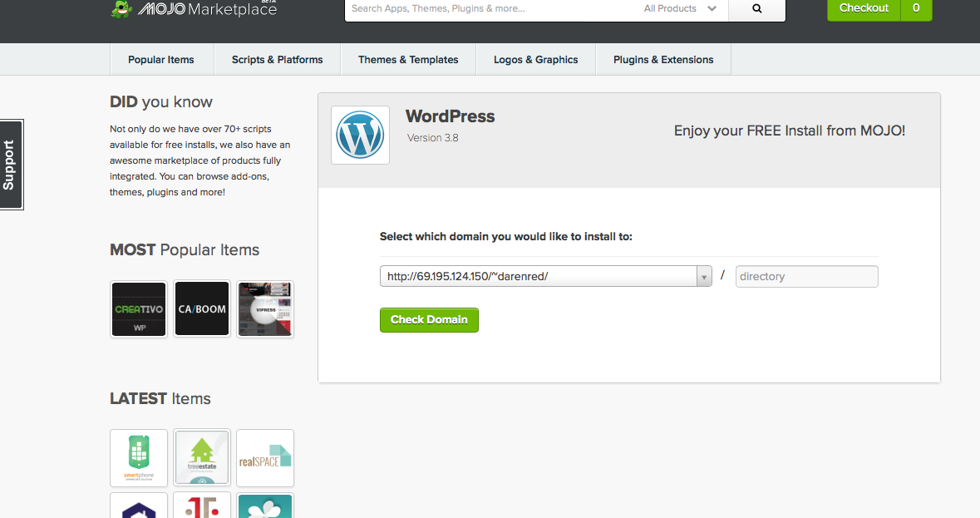980x518 pixels.
Task: Open the dark blue house latest item
Action: [x=139, y=506]
